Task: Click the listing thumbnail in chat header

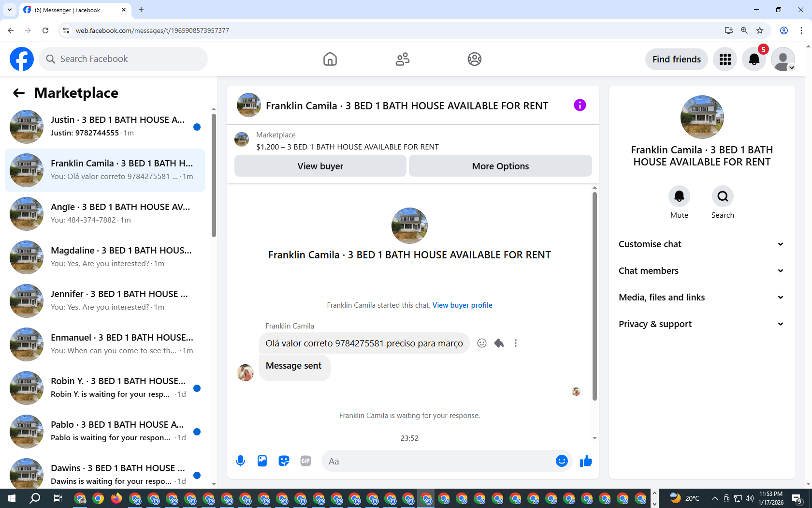Action: 249,105
